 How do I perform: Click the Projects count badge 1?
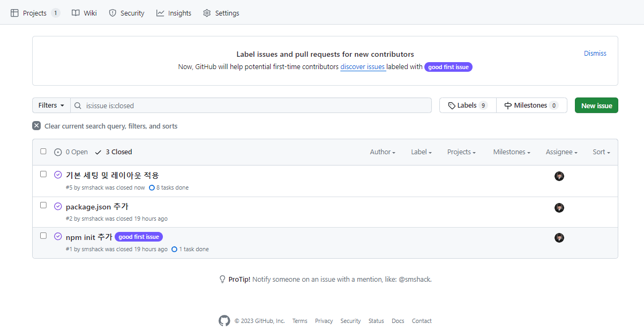click(x=56, y=13)
